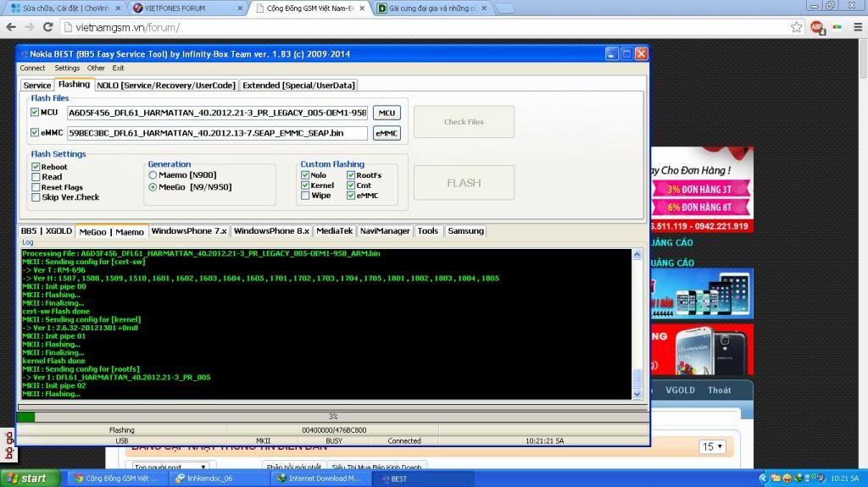Click the MCU file path field
Screen dimensions: 868x487
pos(217,113)
